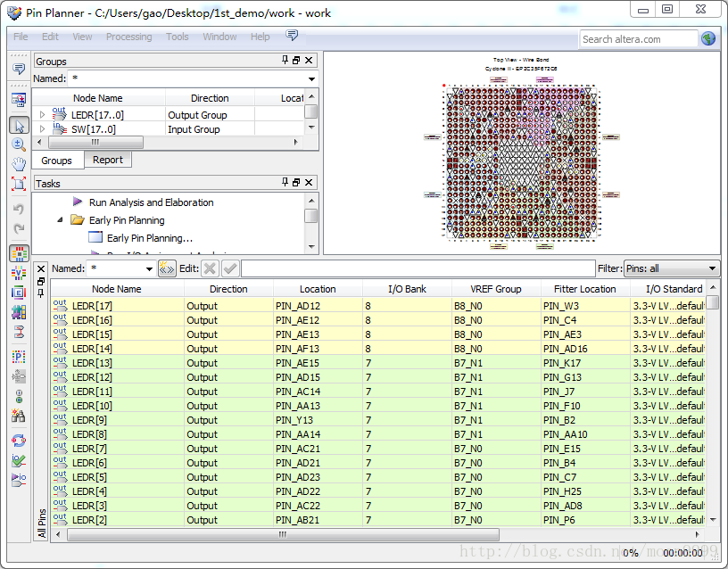Close the Groups panel

click(309, 61)
